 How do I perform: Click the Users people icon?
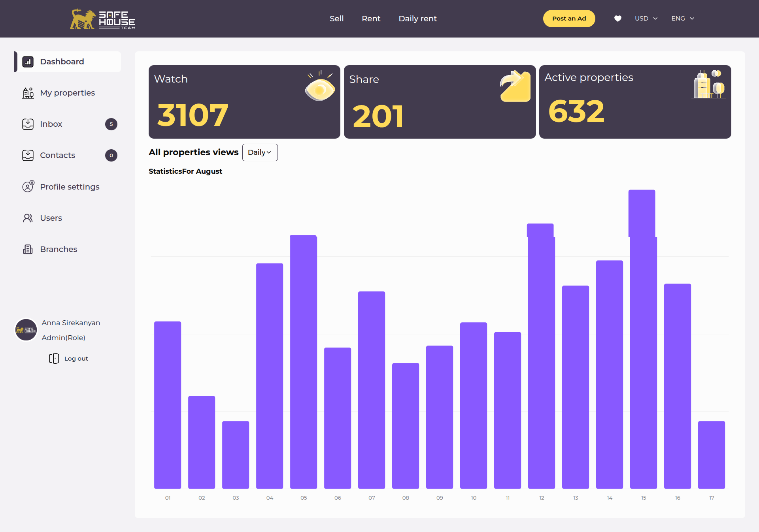click(x=28, y=218)
